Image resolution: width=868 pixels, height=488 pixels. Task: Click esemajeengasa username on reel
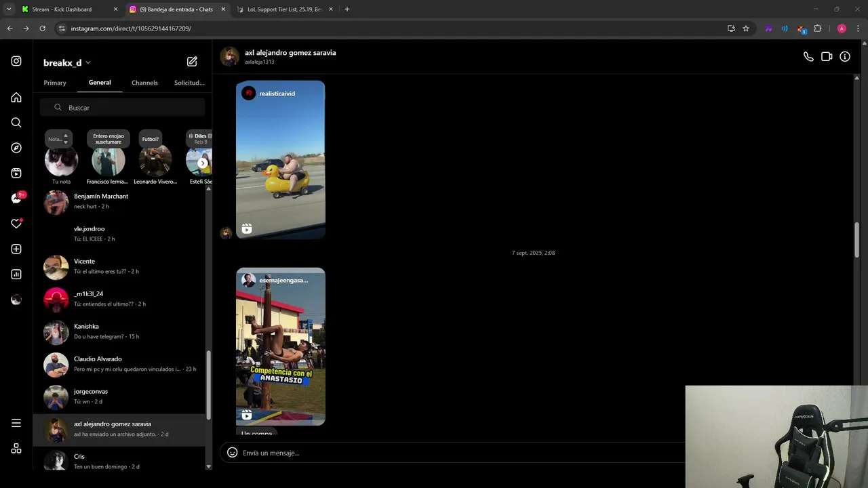click(283, 280)
